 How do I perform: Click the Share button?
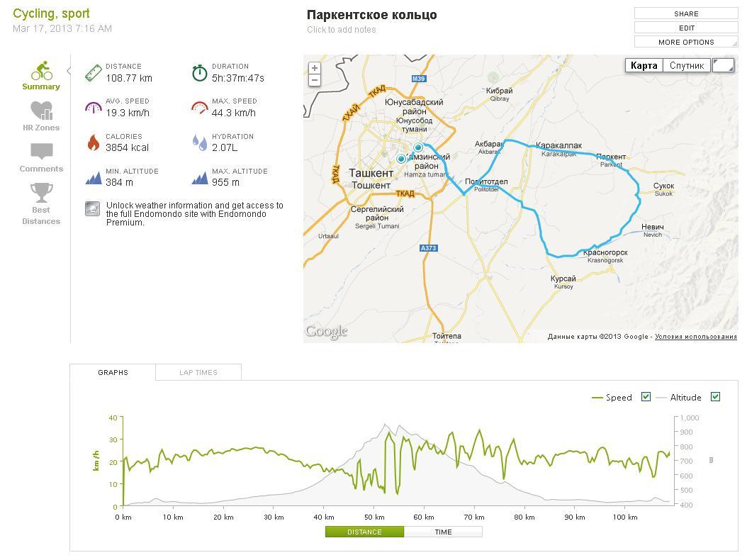686,13
